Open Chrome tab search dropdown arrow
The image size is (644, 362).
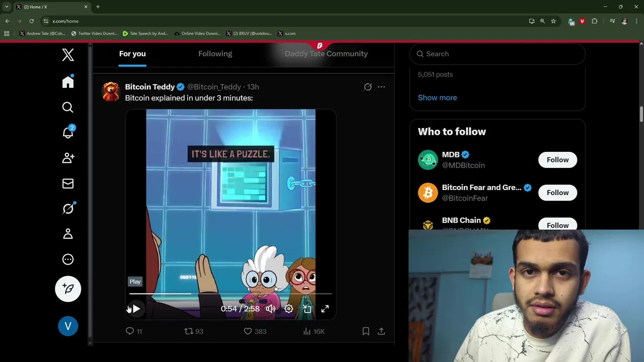(7, 7)
